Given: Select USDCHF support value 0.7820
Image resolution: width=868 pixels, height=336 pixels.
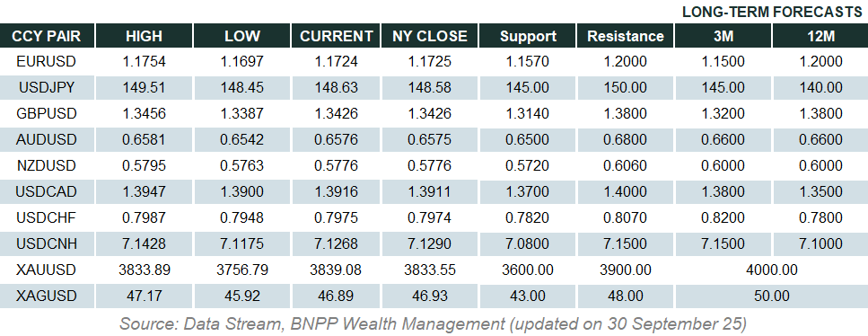Looking at the screenshot, I should coord(528,218).
